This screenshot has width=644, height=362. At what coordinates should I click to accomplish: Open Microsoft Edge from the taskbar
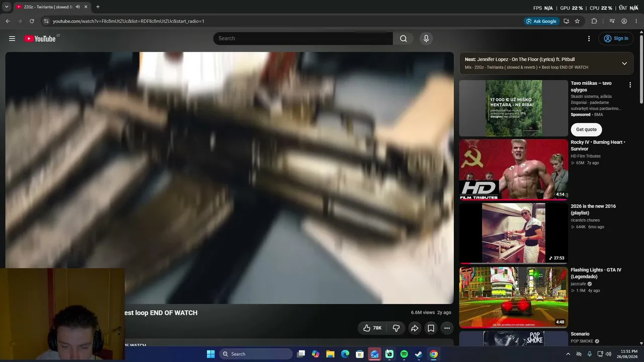pyautogui.click(x=345, y=354)
